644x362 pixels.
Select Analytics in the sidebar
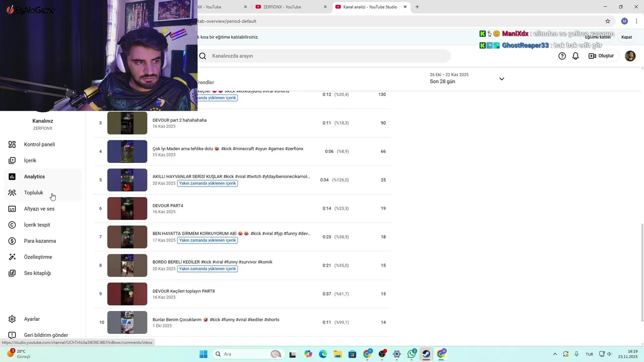point(43,176)
